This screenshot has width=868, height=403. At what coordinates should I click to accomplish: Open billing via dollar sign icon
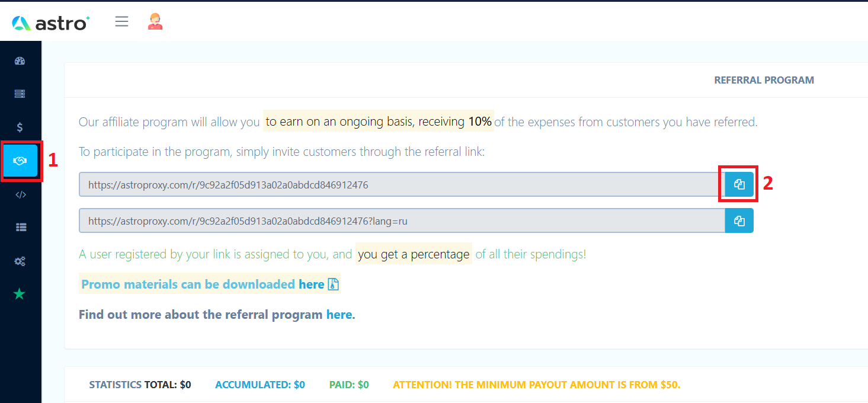click(x=20, y=127)
